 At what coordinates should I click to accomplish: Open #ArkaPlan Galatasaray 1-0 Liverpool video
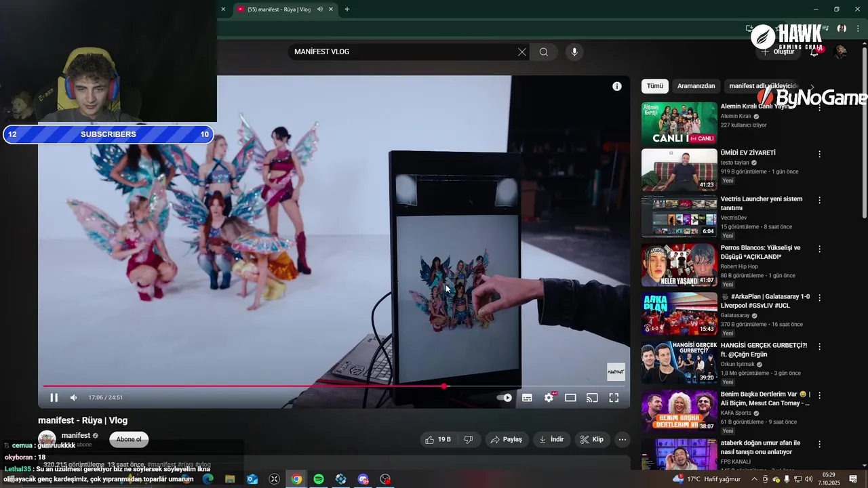[x=765, y=301]
